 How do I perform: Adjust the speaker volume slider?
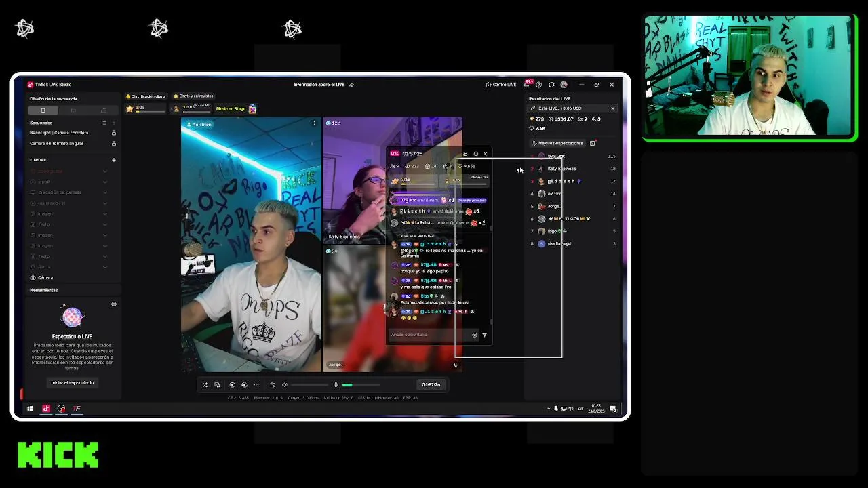click(309, 385)
